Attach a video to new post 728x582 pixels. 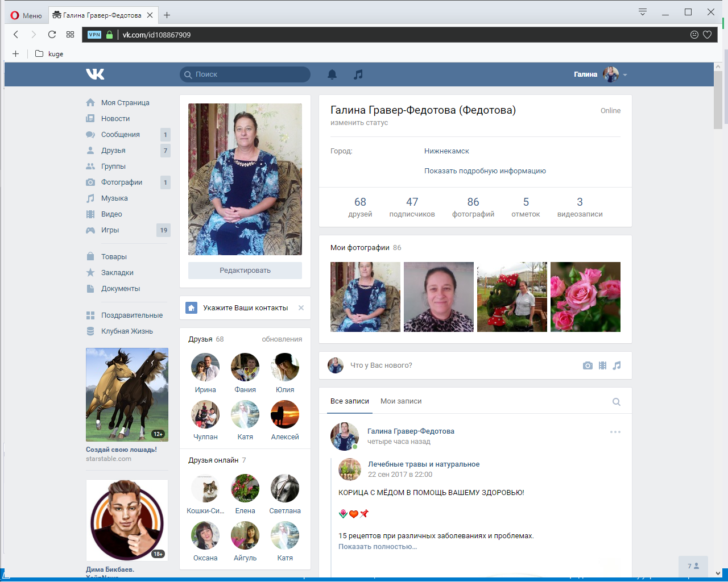(602, 365)
